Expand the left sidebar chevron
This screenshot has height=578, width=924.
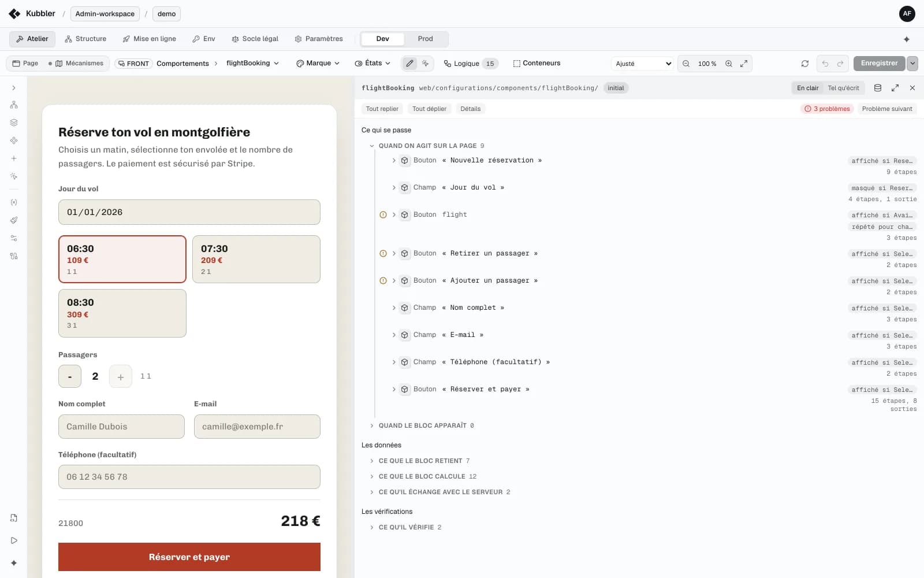14,88
